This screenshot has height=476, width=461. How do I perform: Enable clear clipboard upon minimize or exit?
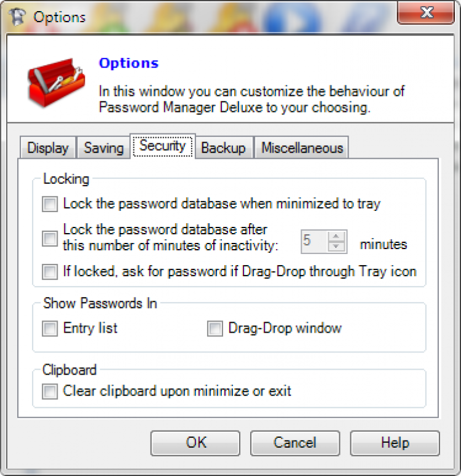click(x=50, y=391)
